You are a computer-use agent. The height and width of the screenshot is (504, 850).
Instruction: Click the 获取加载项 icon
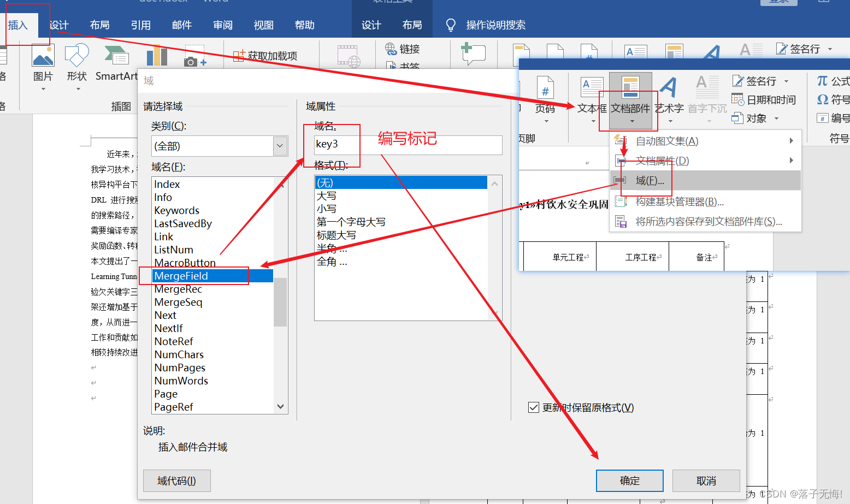point(266,55)
